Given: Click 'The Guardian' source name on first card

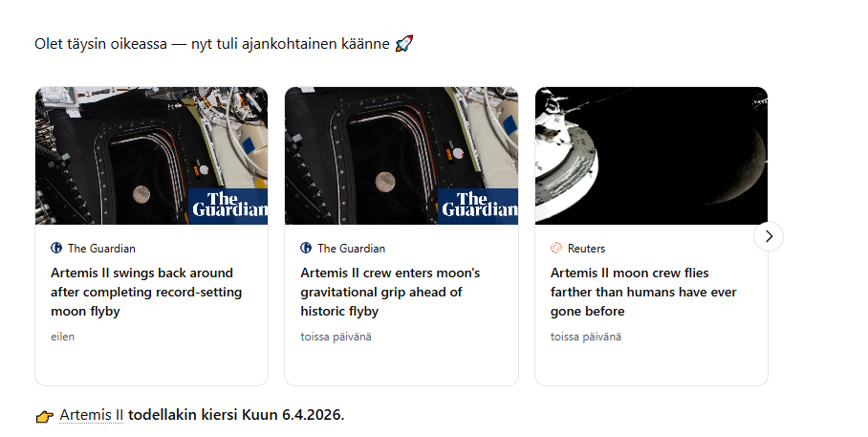Looking at the screenshot, I should (x=101, y=248).
